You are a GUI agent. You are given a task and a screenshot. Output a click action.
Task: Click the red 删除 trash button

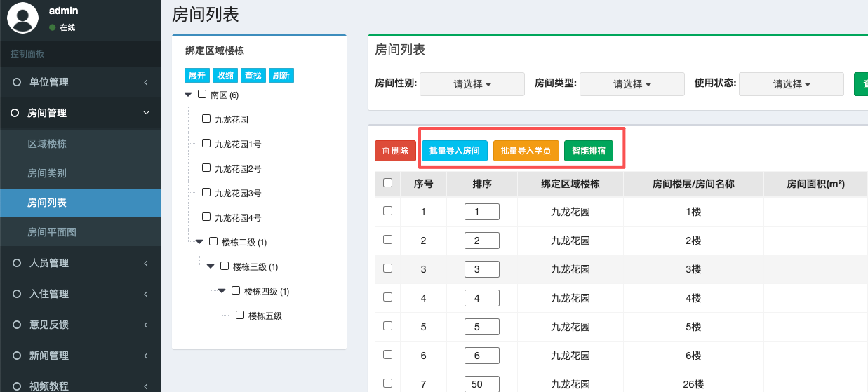pos(395,151)
